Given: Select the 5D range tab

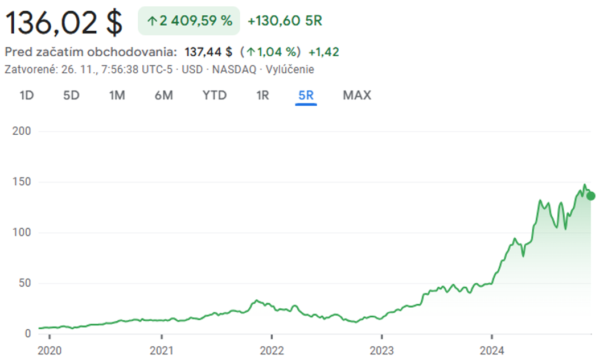Looking at the screenshot, I should click(x=71, y=95).
